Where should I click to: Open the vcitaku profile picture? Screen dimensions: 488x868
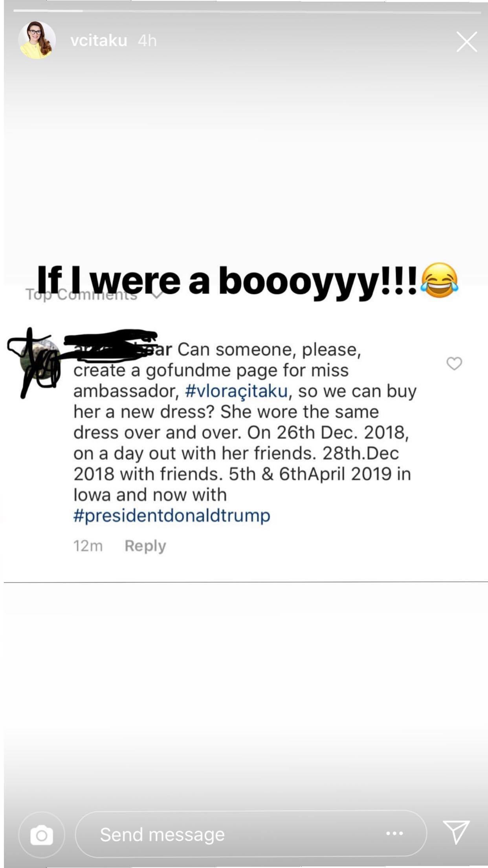tap(37, 40)
